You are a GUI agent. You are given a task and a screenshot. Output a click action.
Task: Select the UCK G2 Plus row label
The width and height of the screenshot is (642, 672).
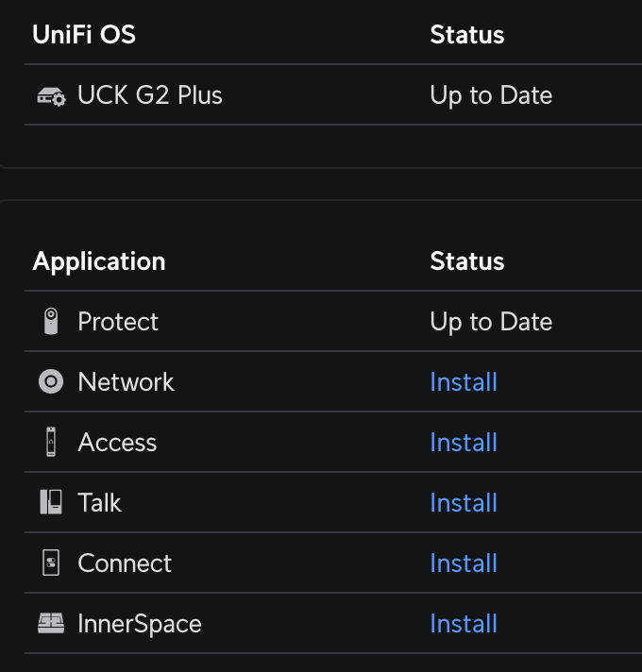point(150,95)
